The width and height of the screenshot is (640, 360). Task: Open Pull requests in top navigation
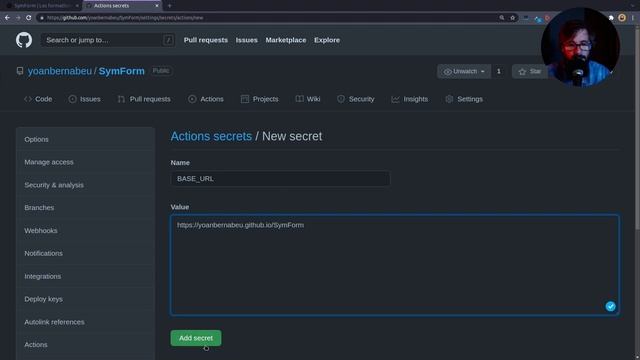[206, 40]
